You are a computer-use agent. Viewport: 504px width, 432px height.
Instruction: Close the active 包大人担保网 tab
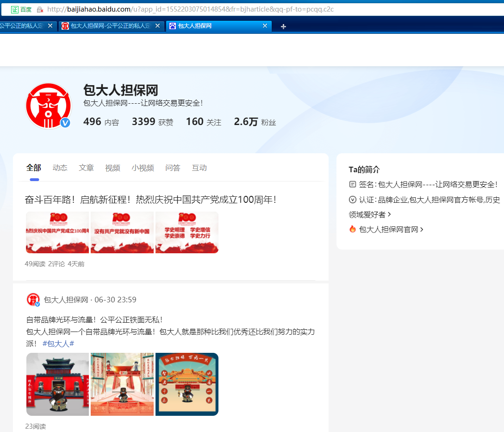(x=265, y=26)
